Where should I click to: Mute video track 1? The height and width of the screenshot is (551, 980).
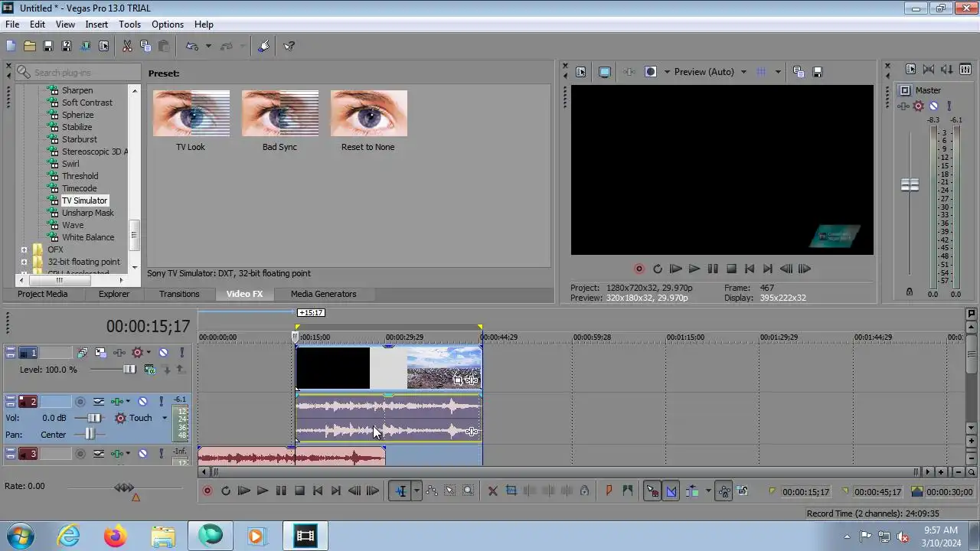(163, 353)
